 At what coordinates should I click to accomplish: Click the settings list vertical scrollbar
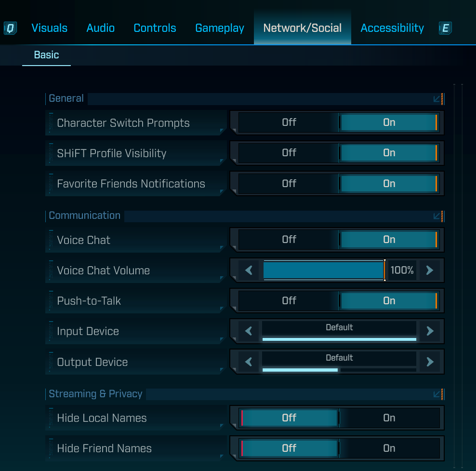(458, 276)
